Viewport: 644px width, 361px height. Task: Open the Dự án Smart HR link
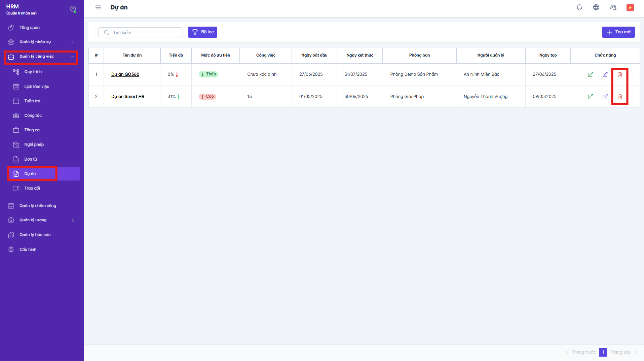click(x=128, y=97)
